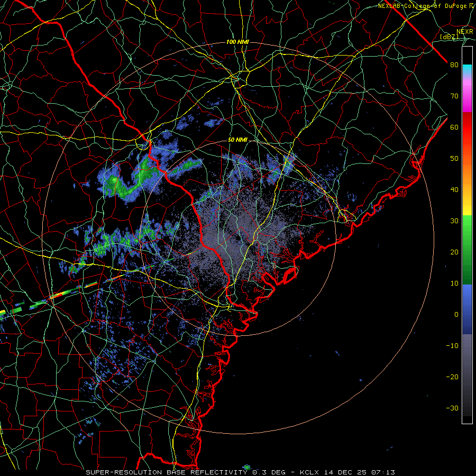The width and height of the screenshot is (476, 476).
Task: Click the 30 value on the dBZ scale
Action: [454, 221]
